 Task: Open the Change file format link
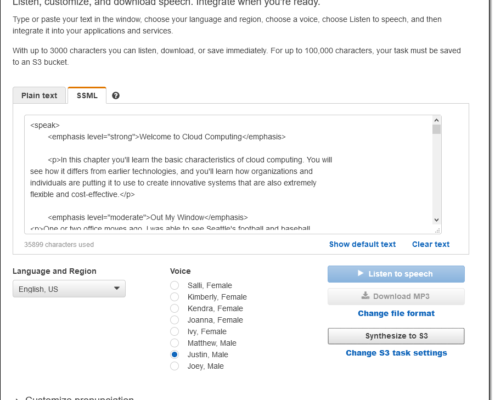pyautogui.click(x=396, y=313)
